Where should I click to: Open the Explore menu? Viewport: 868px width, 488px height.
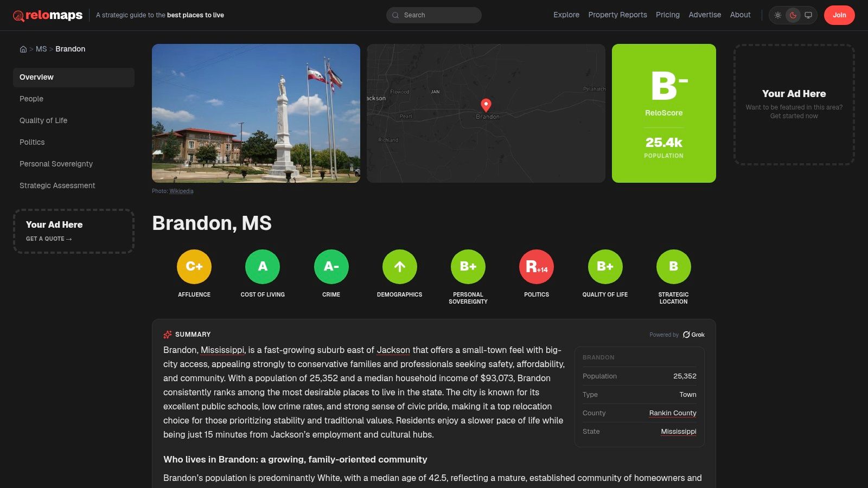(x=566, y=15)
